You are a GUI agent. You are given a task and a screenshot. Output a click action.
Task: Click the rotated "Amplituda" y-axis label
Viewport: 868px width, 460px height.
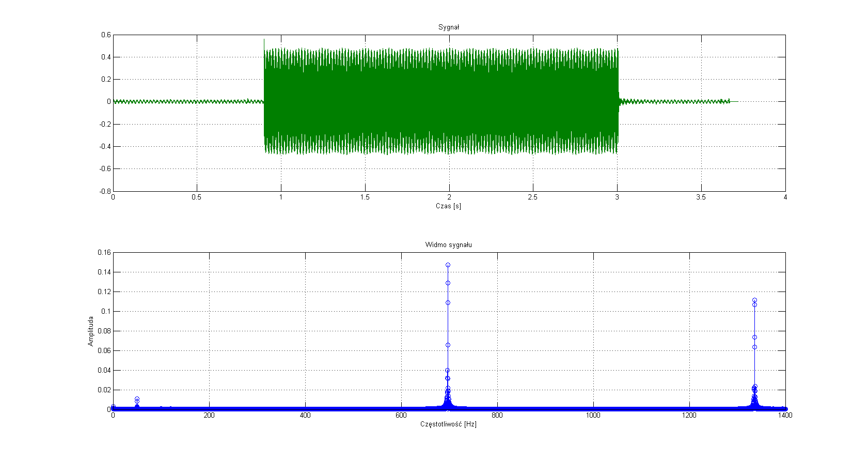pyautogui.click(x=91, y=331)
